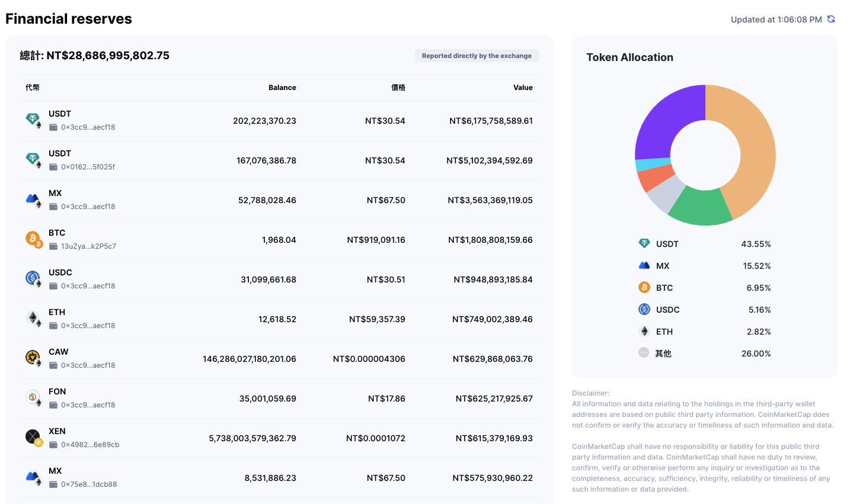Image resolution: width=853 pixels, height=504 pixels.
Task: Click the wallet icon under the USDC row name
Action: [x=53, y=286]
